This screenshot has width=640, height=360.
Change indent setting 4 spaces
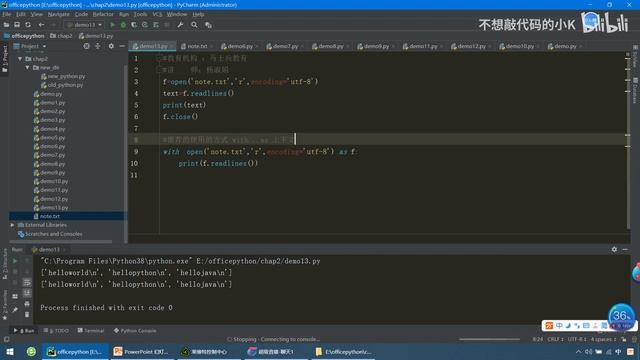pyautogui.click(x=603, y=339)
